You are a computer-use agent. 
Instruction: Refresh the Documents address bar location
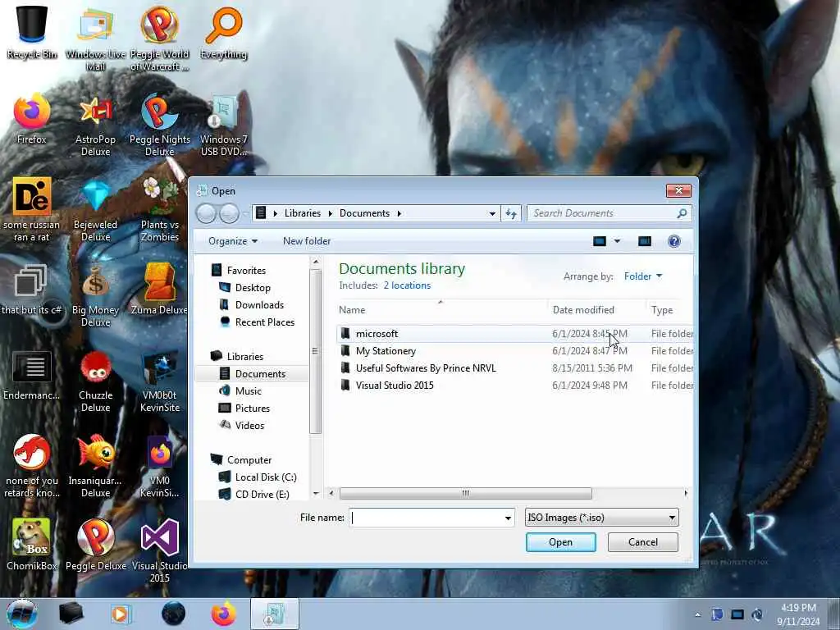coord(511,213)
